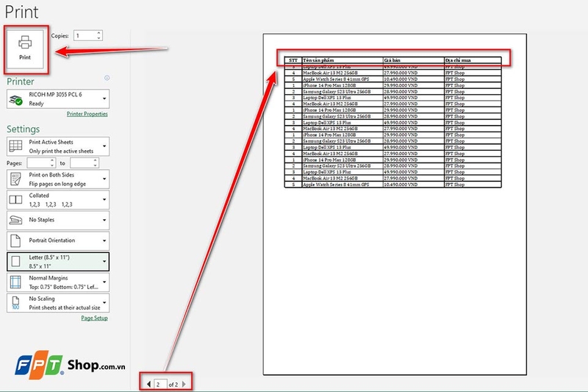Click the printer ready status icon
The height and width of the screenshot is (392, 588).
coord(15,100)
